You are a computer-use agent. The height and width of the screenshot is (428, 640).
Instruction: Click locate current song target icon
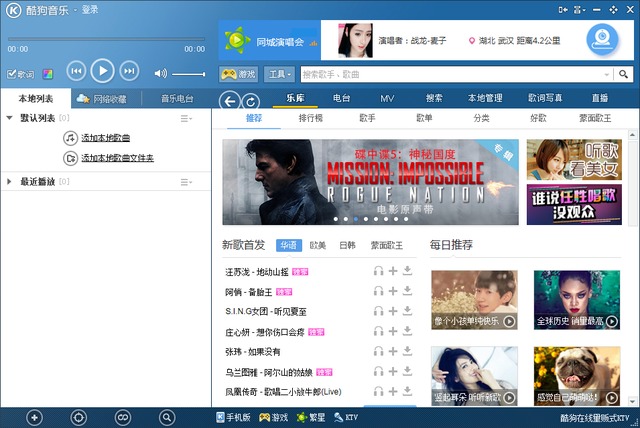(x=78, y=417)
